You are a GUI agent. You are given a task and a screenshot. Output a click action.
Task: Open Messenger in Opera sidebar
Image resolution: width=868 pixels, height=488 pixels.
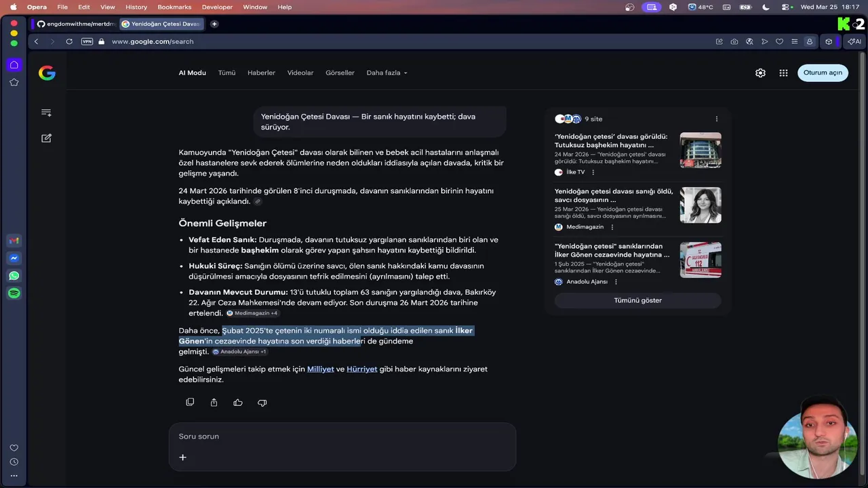click(14, 258)
